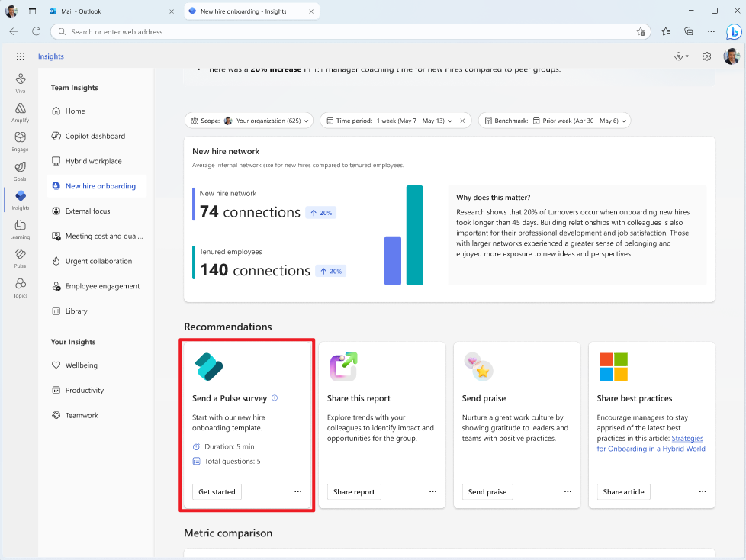Open the Amplify app icon

pyautogui.click(x=20, y=112)
